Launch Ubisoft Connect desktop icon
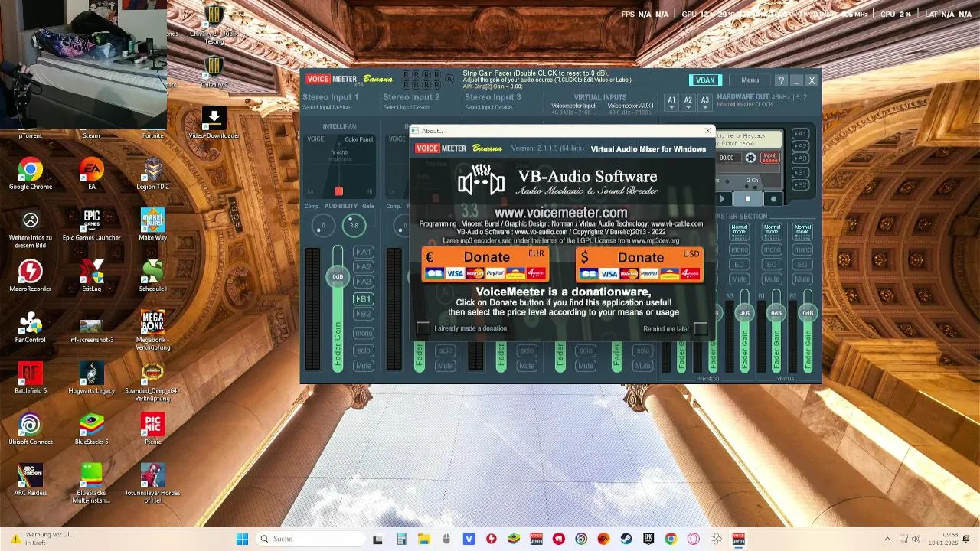 click(x=31, y=429)
